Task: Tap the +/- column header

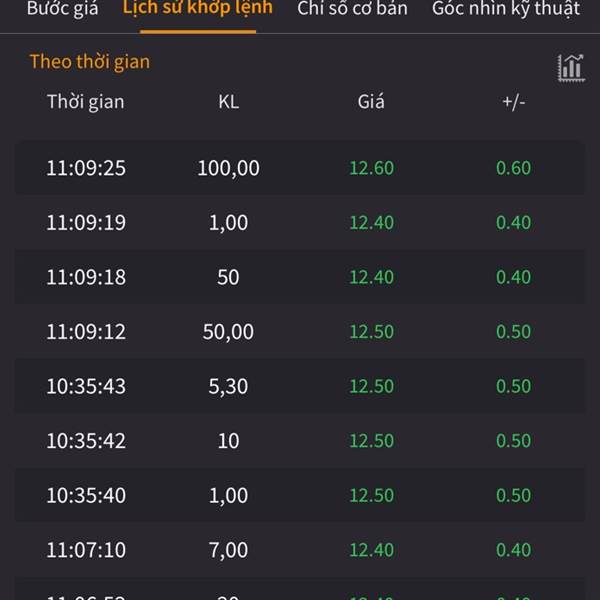Action: coord(514,102)
